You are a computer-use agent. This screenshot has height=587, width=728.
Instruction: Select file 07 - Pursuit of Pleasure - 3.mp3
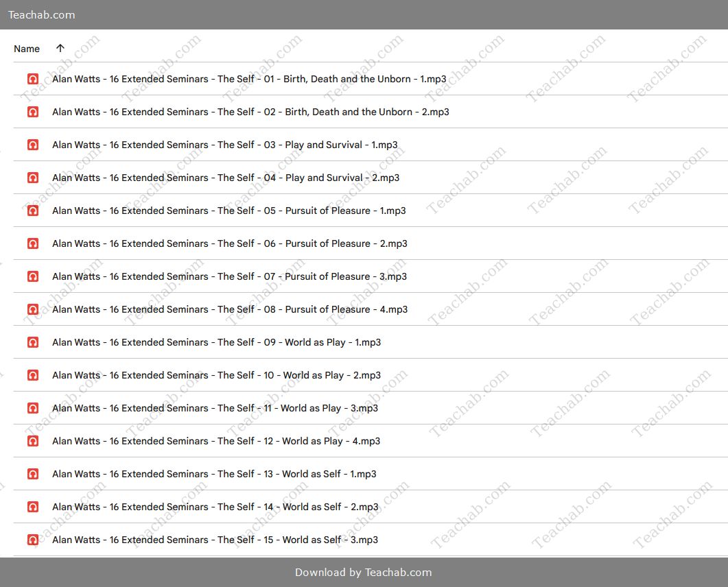[x=229, y=276]
